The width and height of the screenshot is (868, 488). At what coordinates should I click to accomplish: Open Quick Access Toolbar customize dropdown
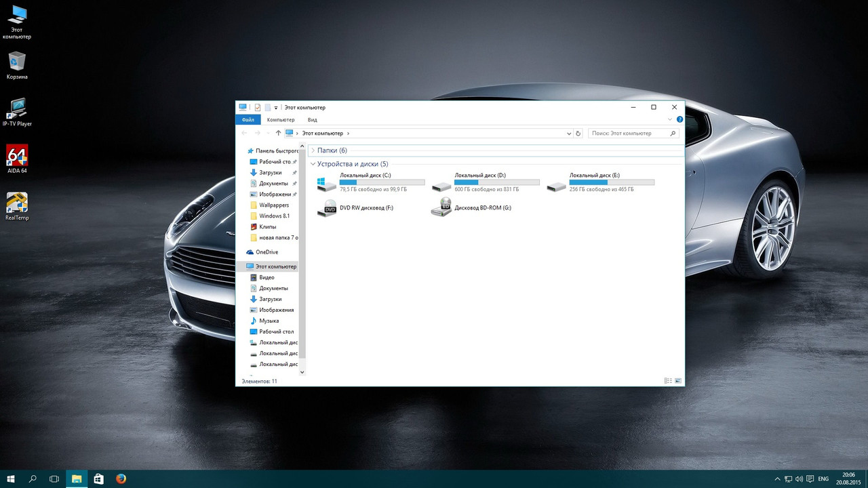(276, 108)
